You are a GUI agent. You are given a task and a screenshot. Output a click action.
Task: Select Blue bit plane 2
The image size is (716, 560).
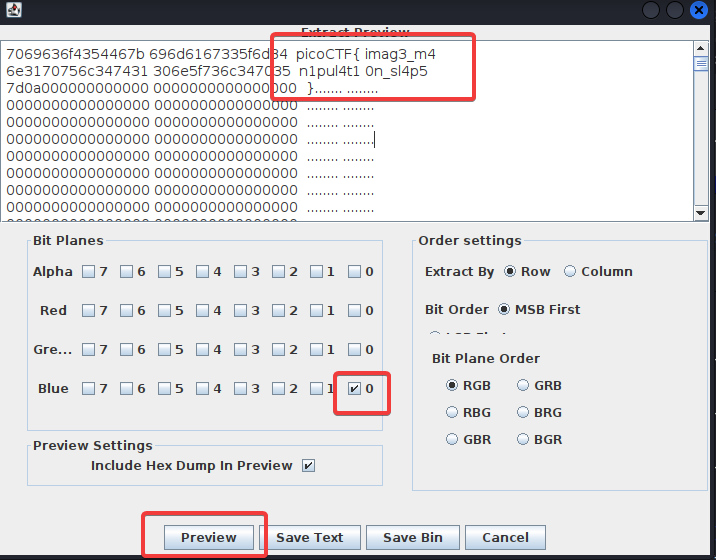tap(278, 389)
